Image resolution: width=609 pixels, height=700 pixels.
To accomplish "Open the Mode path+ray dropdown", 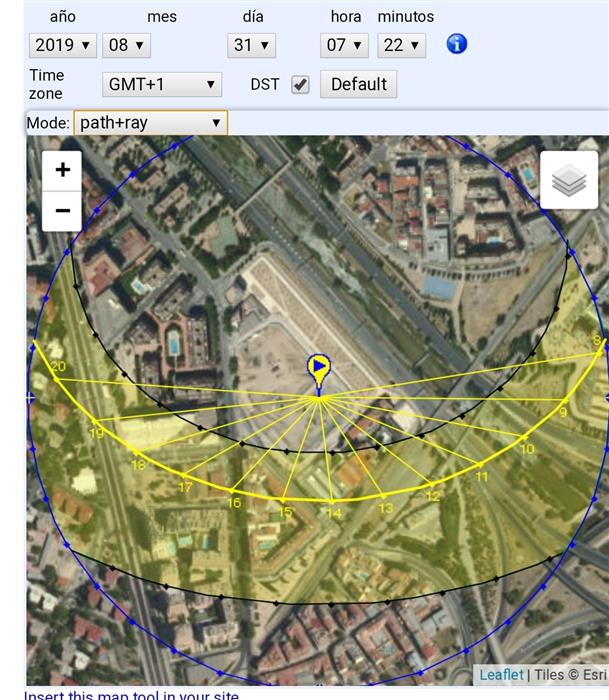I will pos(150,123).
